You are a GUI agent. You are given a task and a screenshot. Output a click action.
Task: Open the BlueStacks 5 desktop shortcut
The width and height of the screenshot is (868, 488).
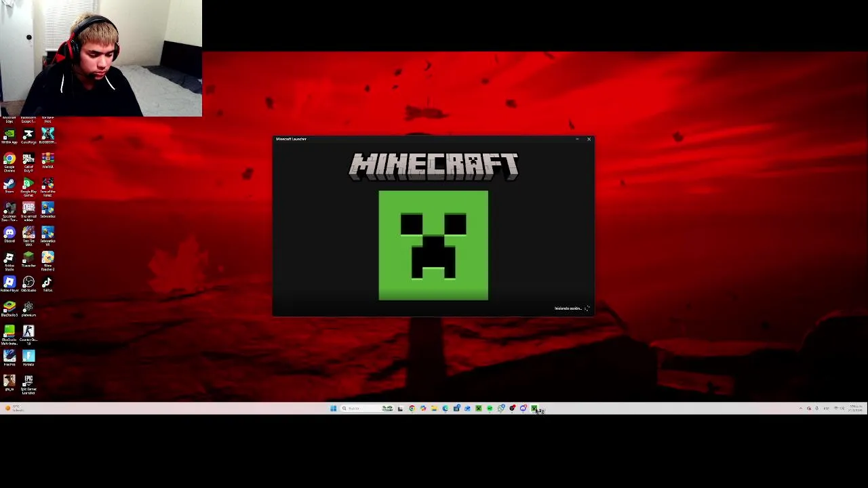(x=9, y=309)
